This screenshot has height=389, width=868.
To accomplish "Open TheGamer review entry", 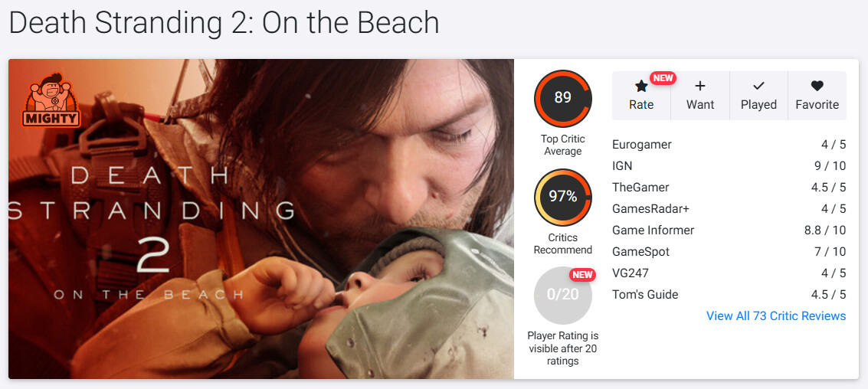I will (x=640, y=188).
